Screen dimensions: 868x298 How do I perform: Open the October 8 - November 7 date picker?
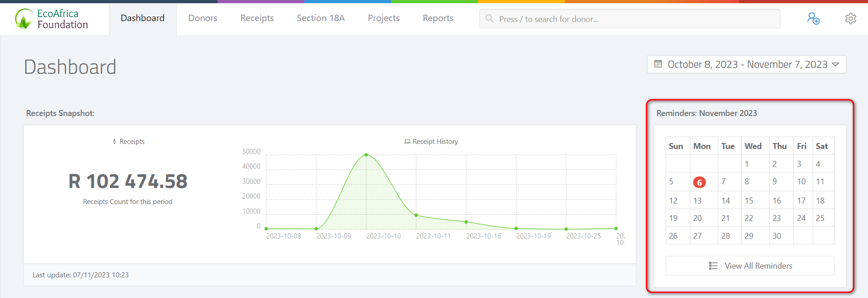747,65
